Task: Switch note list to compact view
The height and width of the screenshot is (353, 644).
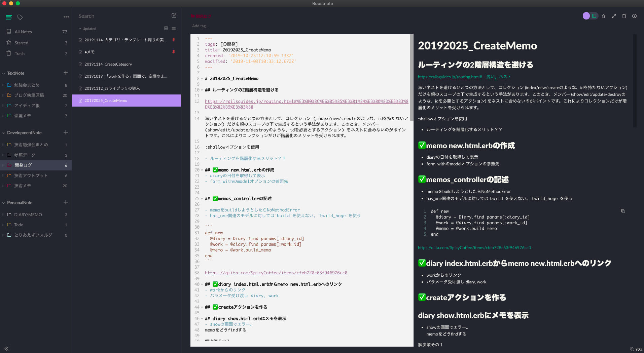Action: point(173,28)
